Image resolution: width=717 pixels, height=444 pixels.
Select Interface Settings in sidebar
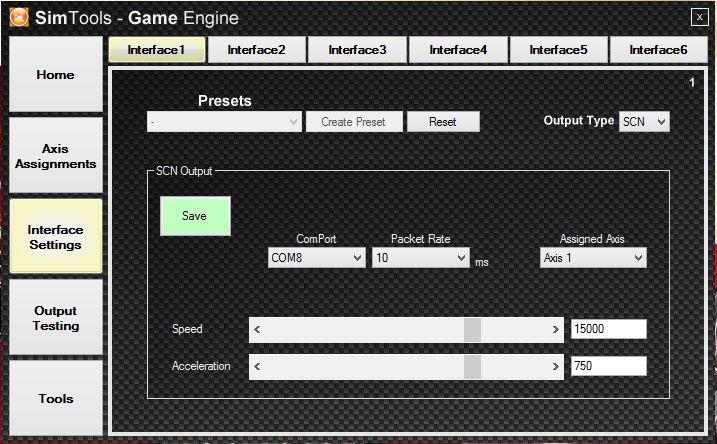coord(56,236)
